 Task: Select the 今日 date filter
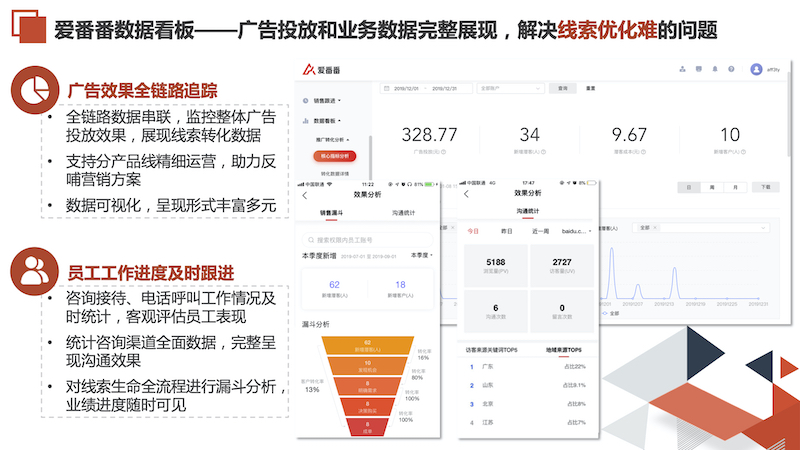pyautogui.click(x=473, y=231)
